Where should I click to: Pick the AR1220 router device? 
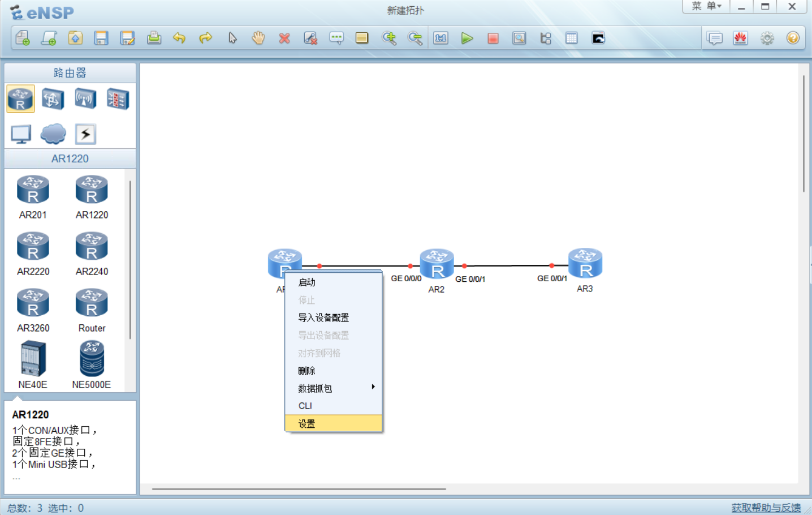coord(92,197)
